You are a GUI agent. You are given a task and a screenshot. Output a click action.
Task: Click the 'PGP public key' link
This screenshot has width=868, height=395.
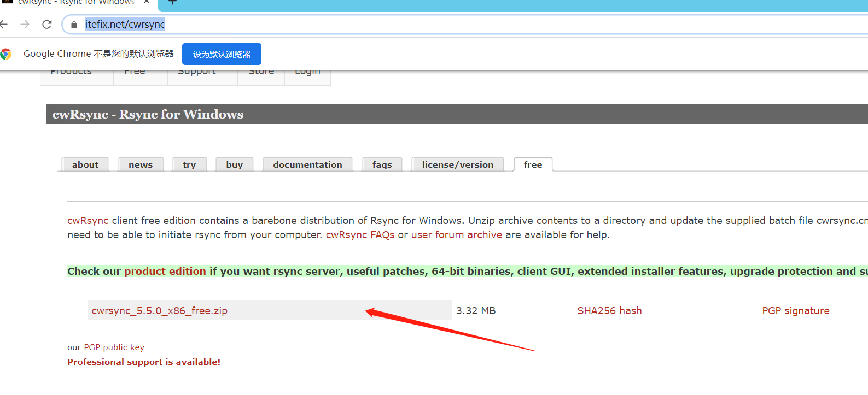tap(114, 347)
